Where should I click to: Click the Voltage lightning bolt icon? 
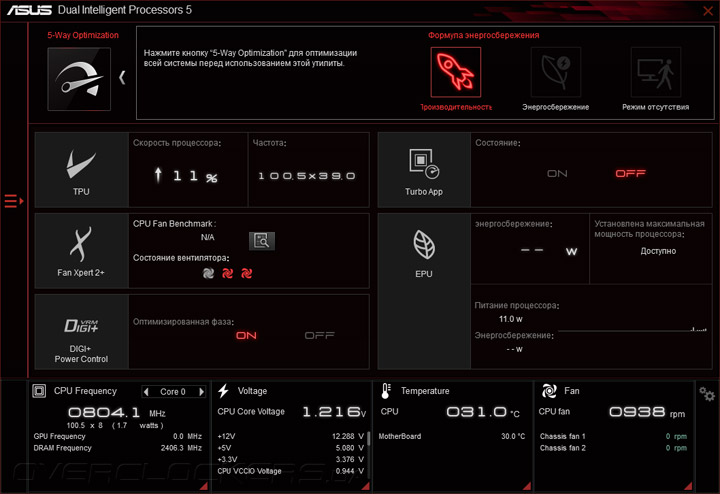click(x=224, y=391)
